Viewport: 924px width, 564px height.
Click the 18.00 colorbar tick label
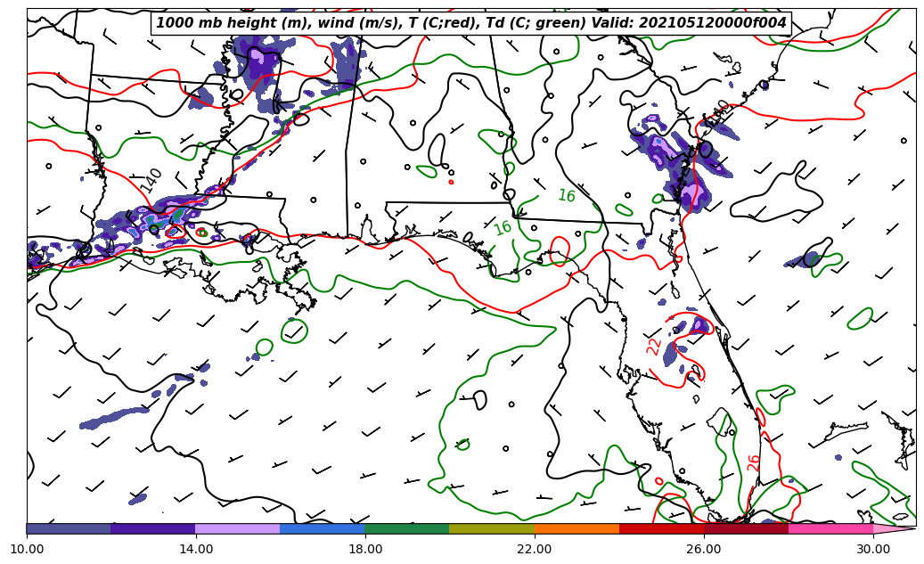(x=365, y=549)
